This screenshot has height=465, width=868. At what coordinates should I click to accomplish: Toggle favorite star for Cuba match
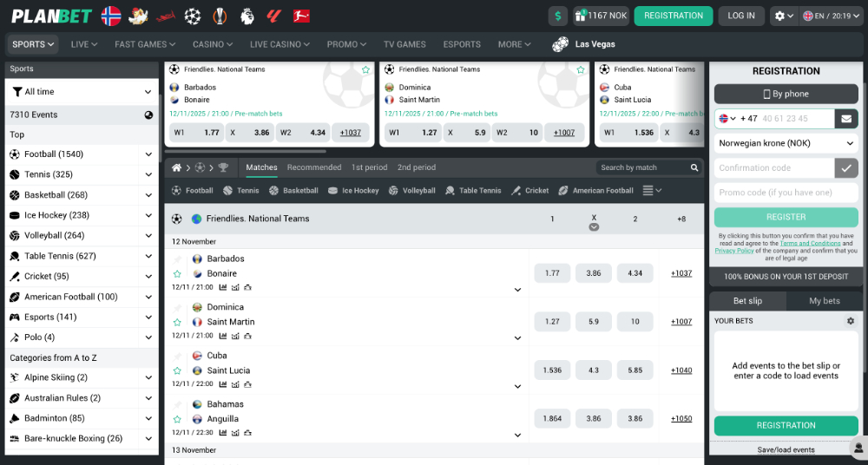click(177, 370)
